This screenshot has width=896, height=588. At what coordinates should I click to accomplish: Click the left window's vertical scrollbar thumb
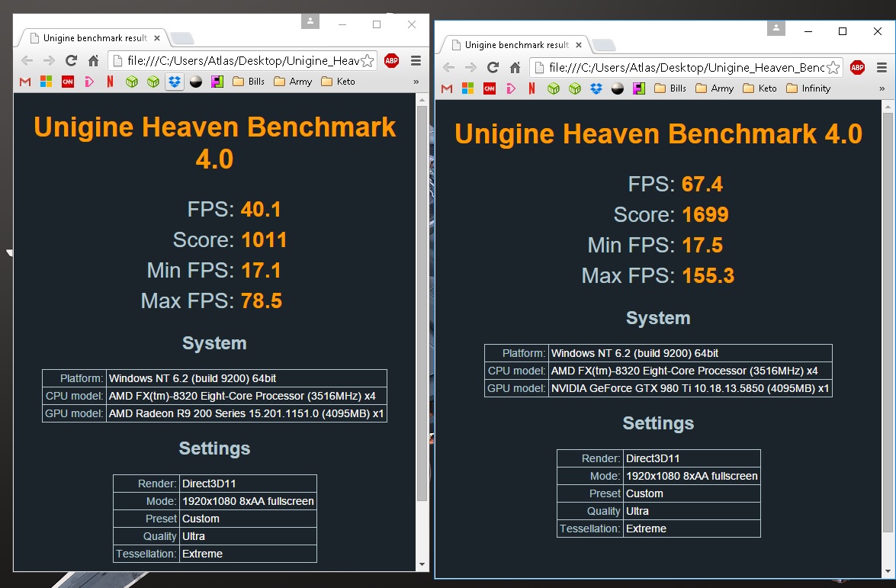[422, 305]
